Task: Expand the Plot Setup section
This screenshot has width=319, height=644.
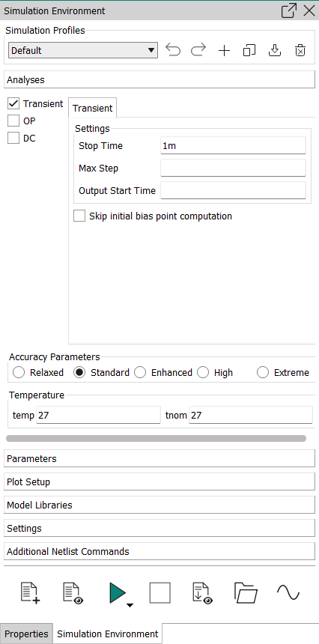Action: point(159,482)
